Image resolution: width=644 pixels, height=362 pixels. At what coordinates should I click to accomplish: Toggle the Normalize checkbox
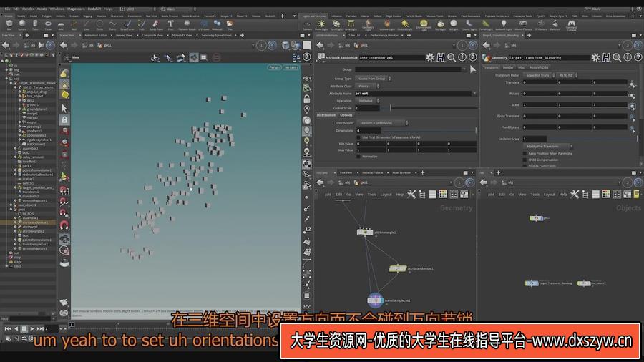coord(358,157)
